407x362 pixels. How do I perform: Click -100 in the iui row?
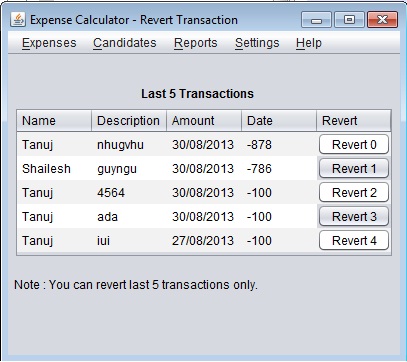coord(279,241)
